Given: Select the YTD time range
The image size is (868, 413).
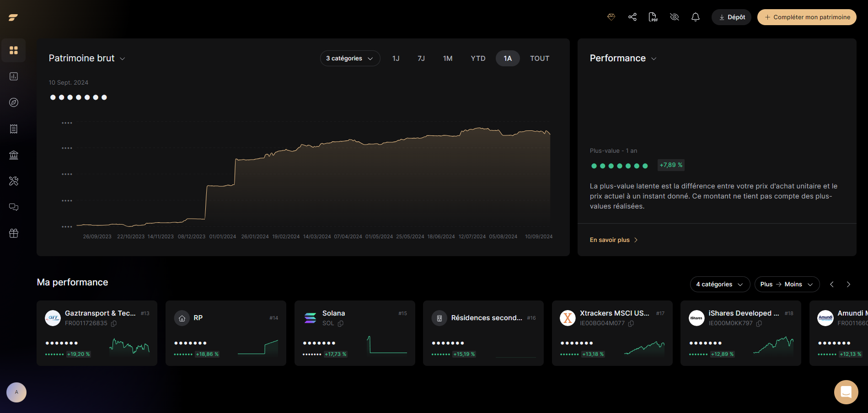Looking at the screenshot, I should point(478,59).
